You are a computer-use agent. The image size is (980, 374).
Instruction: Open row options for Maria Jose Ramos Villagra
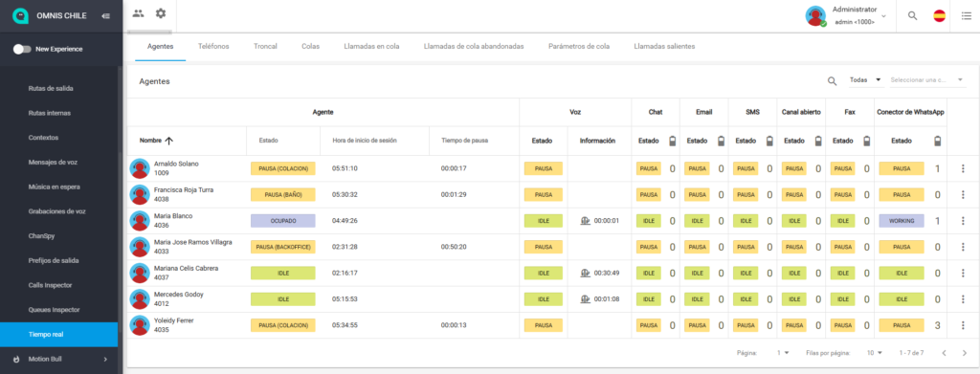(x=963, y=247)
